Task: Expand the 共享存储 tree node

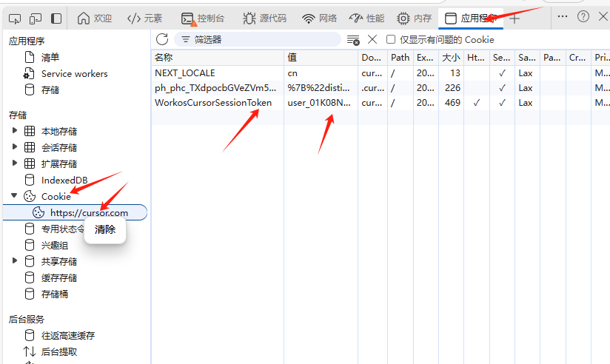Action: pos(15,261)
